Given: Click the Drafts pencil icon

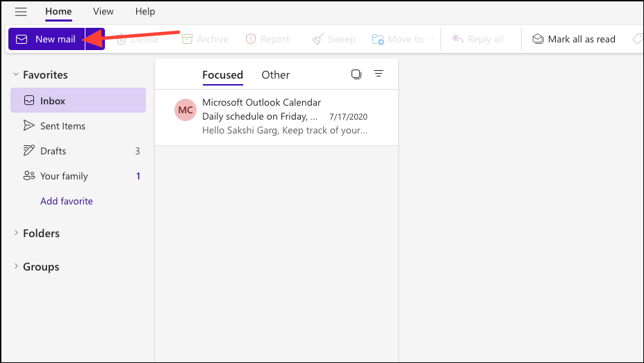Looking at the screenshot, I should pos(28,150).
